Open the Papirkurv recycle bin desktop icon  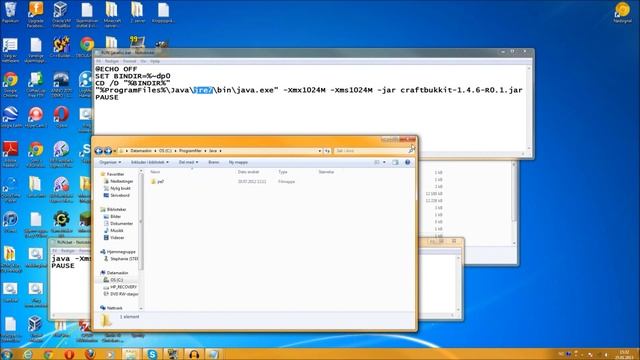[x=10, y=11]
